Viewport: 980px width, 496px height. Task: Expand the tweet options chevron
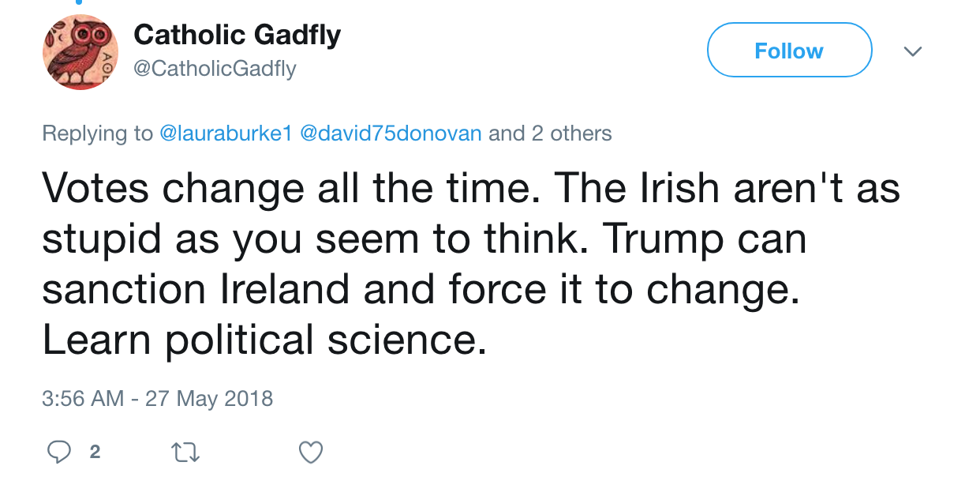coord(913,51)
